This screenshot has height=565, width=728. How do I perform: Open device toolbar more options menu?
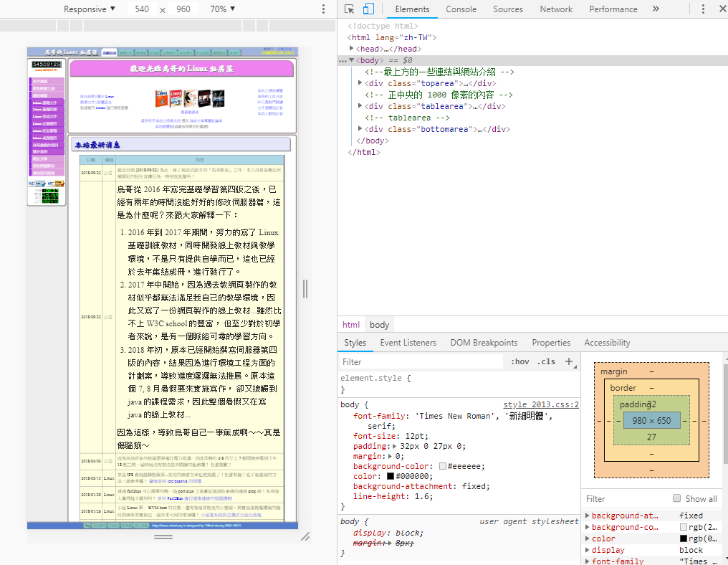click(x=323, y=9)
